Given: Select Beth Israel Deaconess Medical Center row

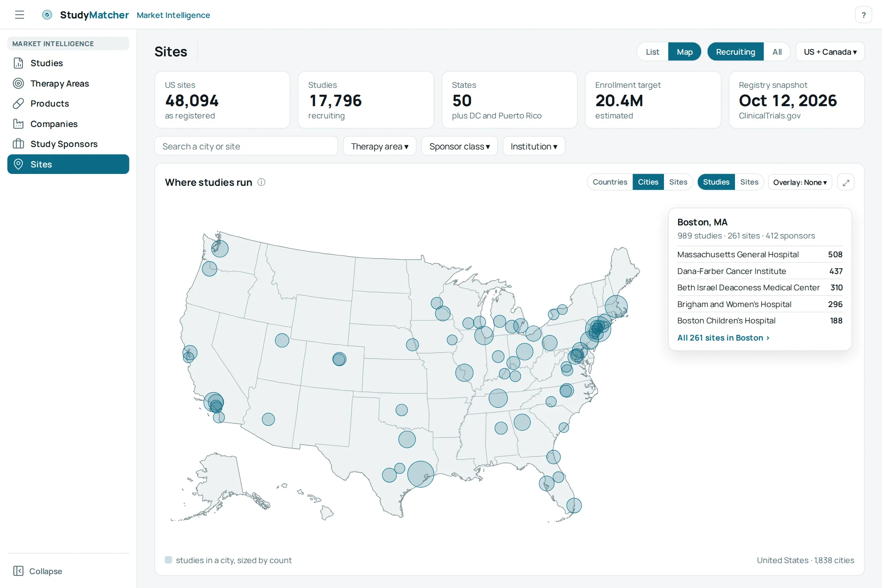Looking at the screenshot, I should click(x=759, y=287).
